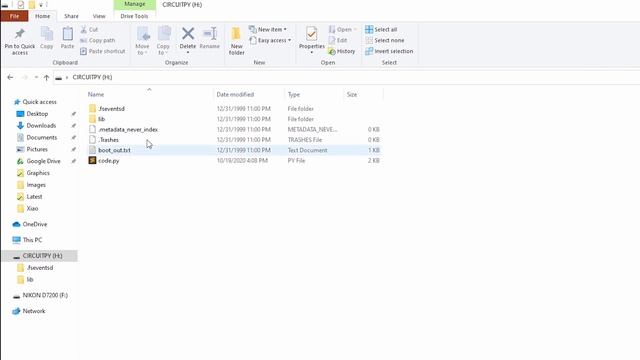Open OneDrive in navigation pane
This screenshot has width=640, height=360.
point(35,224)
